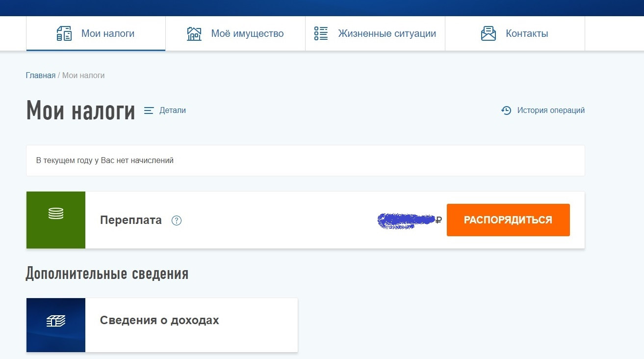This screenshot has height=359, width=644.
Task: Click the Дополнительные сведения heading
Action: tap(107, 274)
